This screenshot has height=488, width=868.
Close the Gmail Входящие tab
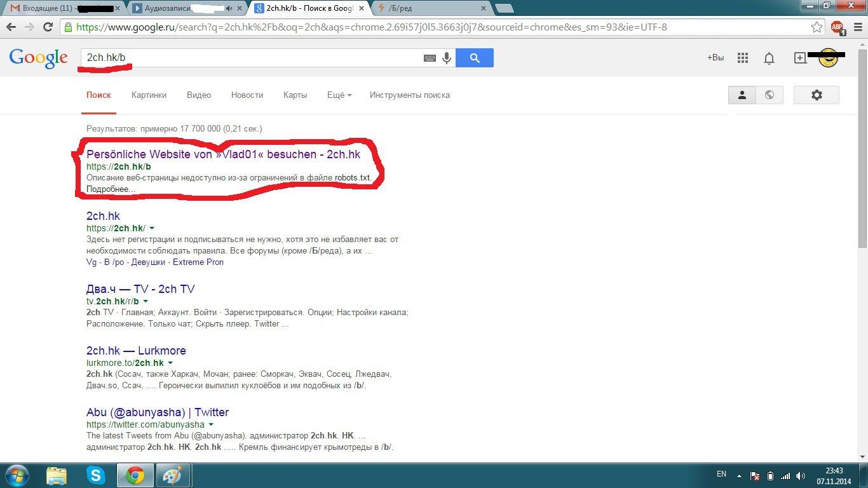(x=118, y=8)
